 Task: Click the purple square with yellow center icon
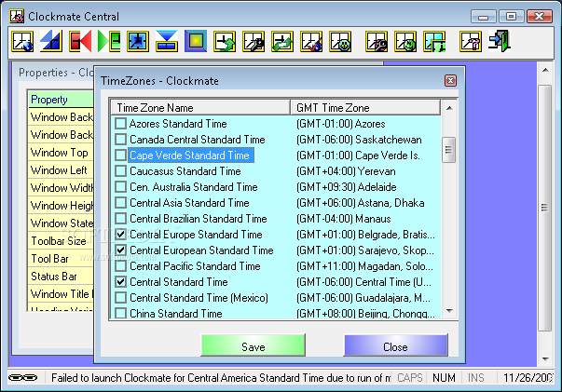click(x=196, y=42)
